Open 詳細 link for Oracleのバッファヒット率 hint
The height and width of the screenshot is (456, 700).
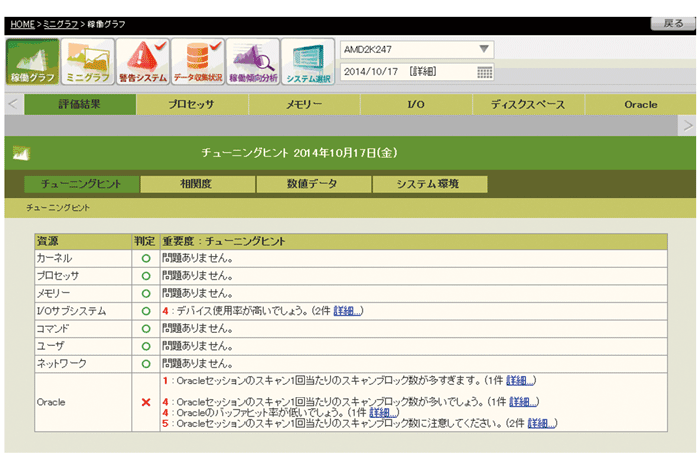pos(383,412)
